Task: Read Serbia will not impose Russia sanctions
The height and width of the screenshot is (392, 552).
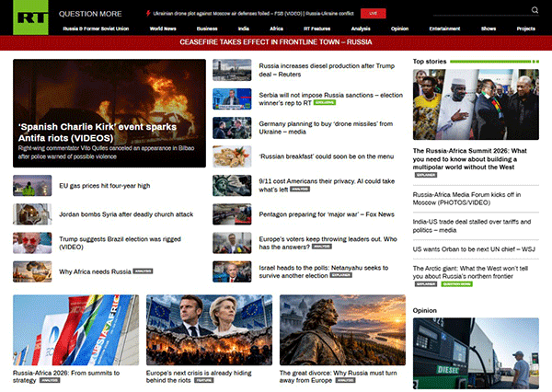Action: click(x=330, y=99)
